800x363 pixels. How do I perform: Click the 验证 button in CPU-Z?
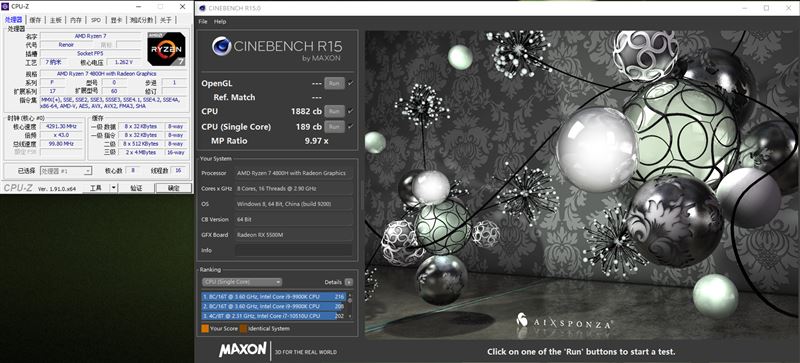tap(136, 188)
